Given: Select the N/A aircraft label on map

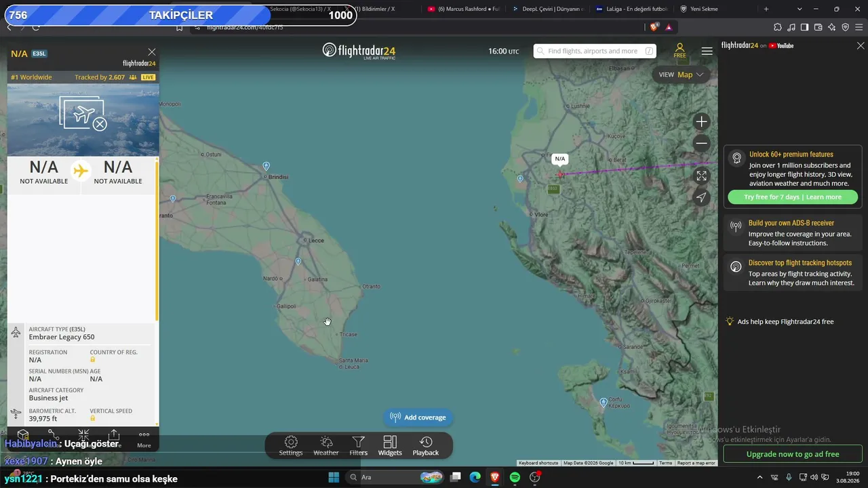Looking at the screenshot, I should pyautogui.click(x=559, y=159).
